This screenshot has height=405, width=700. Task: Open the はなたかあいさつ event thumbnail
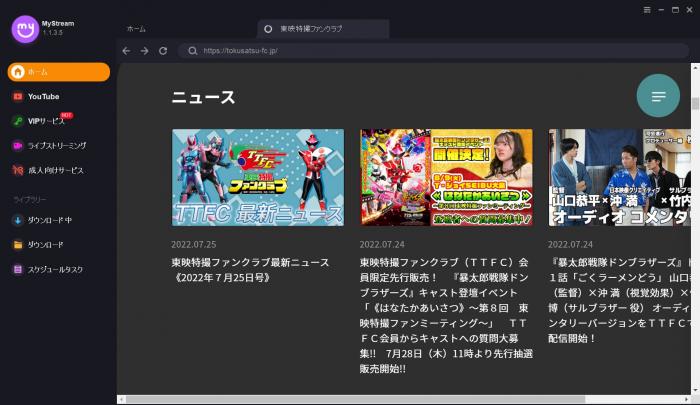click(446, 178)
